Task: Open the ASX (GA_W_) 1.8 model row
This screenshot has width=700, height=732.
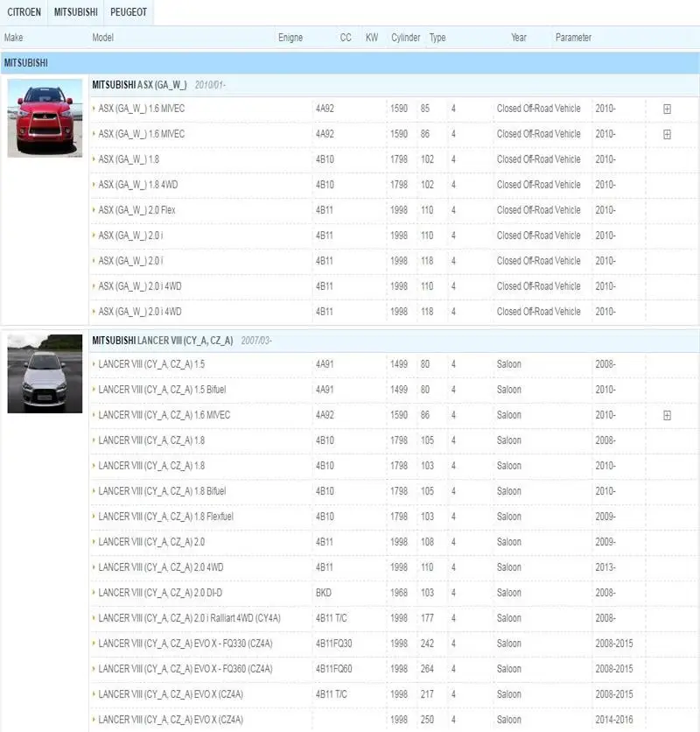Action: (129, 159)
